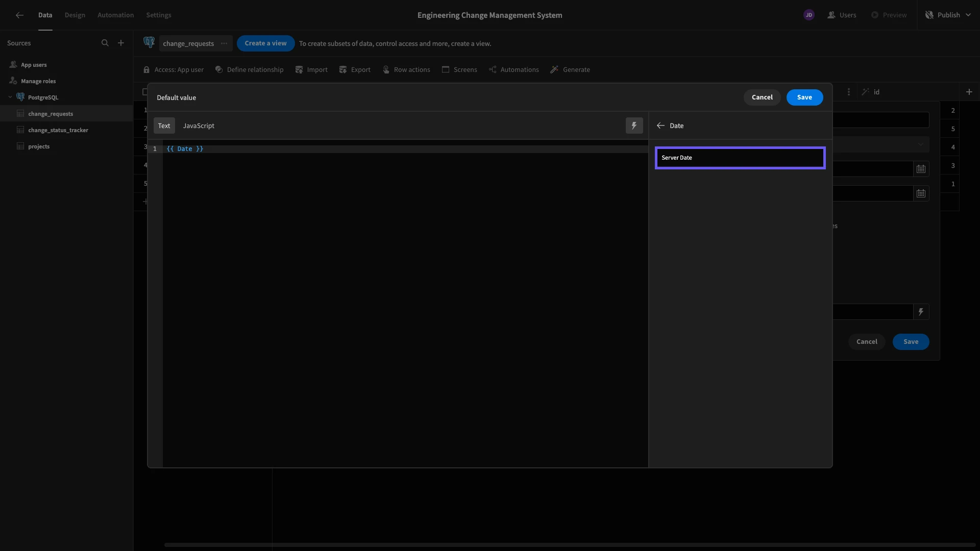The image size is (980, 551).
Task: Switch to the Automation tab
Action: tap(116, 15)
